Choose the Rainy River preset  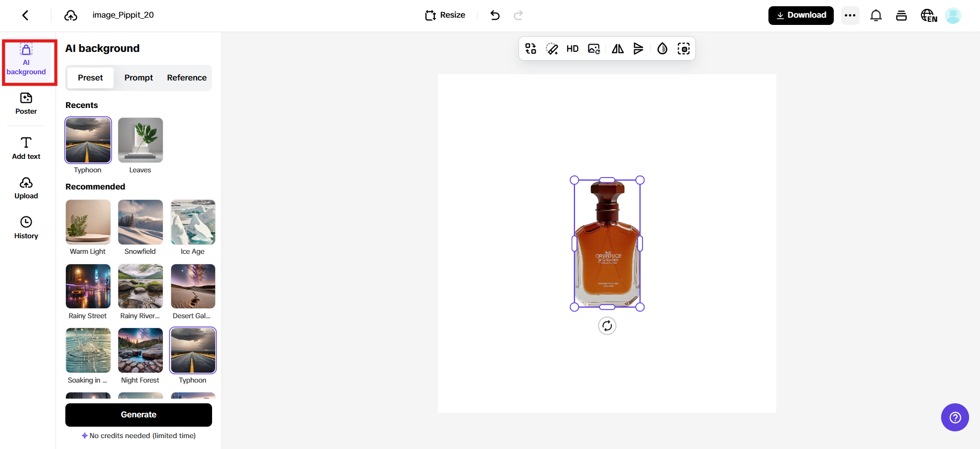[x=141, y=287]
